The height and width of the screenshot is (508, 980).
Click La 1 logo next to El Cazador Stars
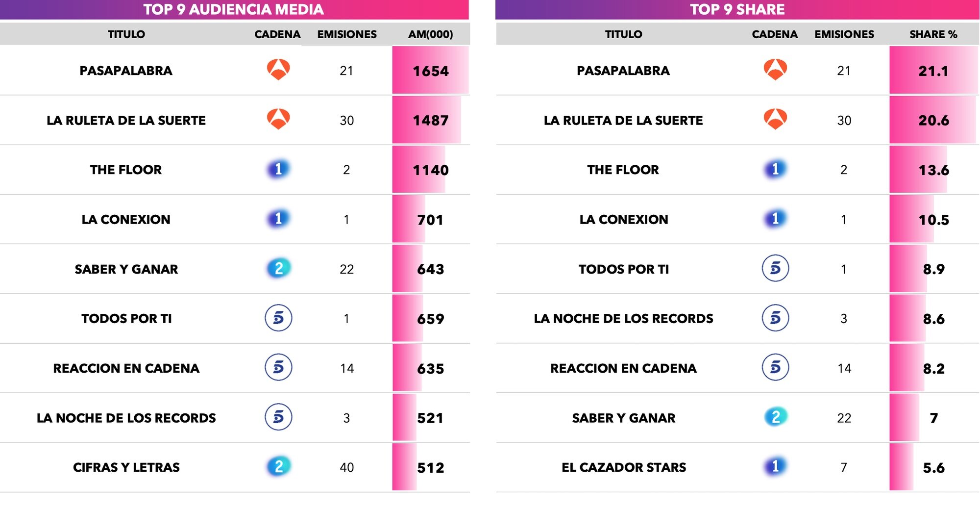click(775, 466)
